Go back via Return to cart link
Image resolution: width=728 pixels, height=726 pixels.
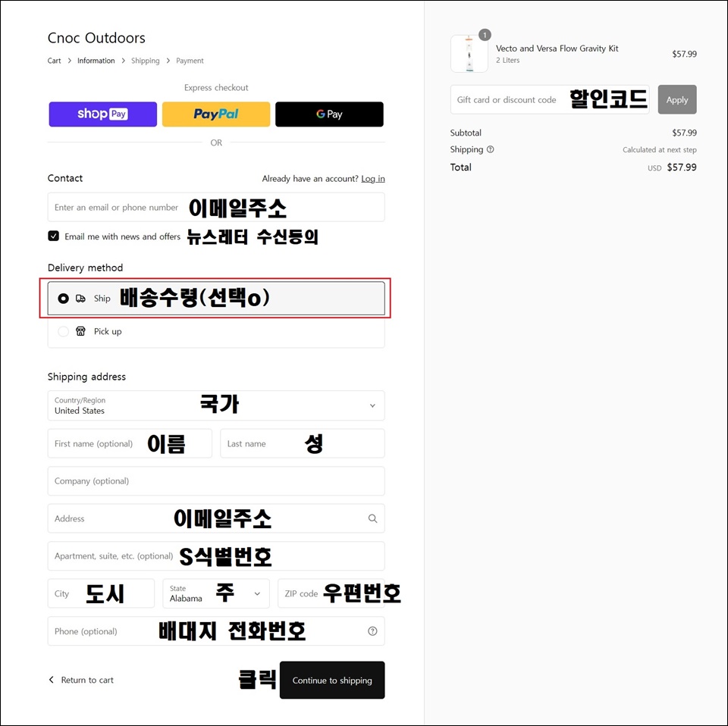click(x=81, y=680)
